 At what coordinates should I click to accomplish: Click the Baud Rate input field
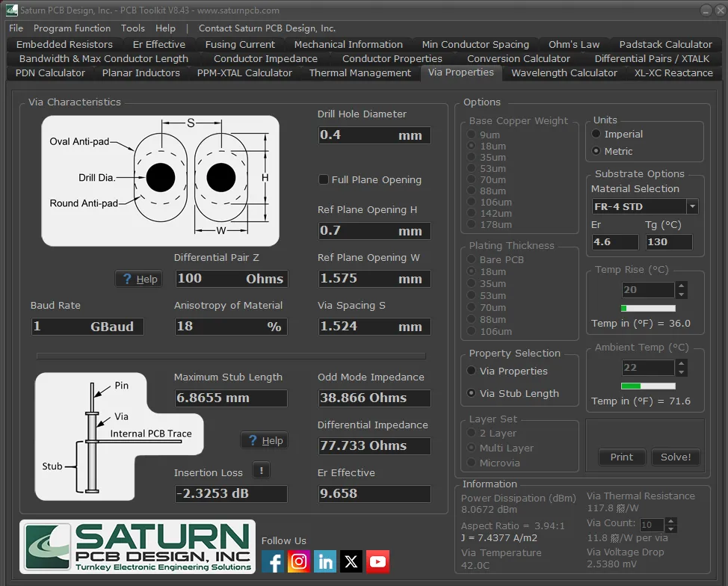[87, 327]
